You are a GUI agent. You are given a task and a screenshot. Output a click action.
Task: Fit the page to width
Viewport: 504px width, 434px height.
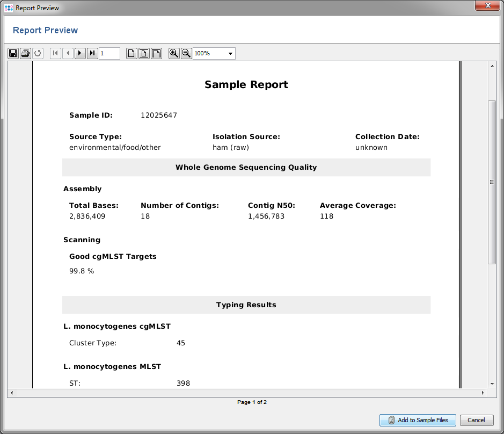pyautogui.click(x=156, y=53)
